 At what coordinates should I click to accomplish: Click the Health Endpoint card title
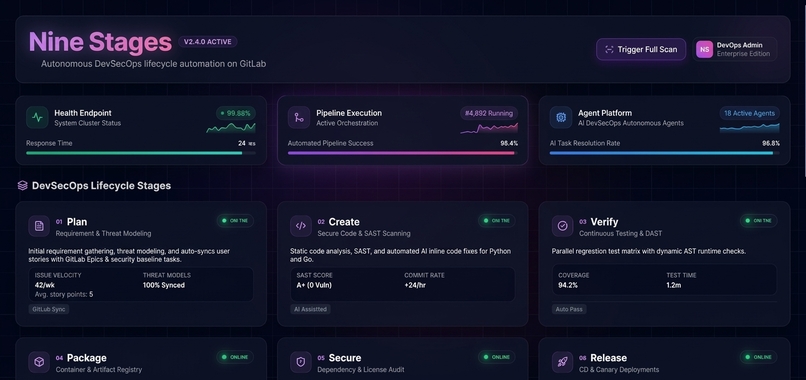point(83,113)
